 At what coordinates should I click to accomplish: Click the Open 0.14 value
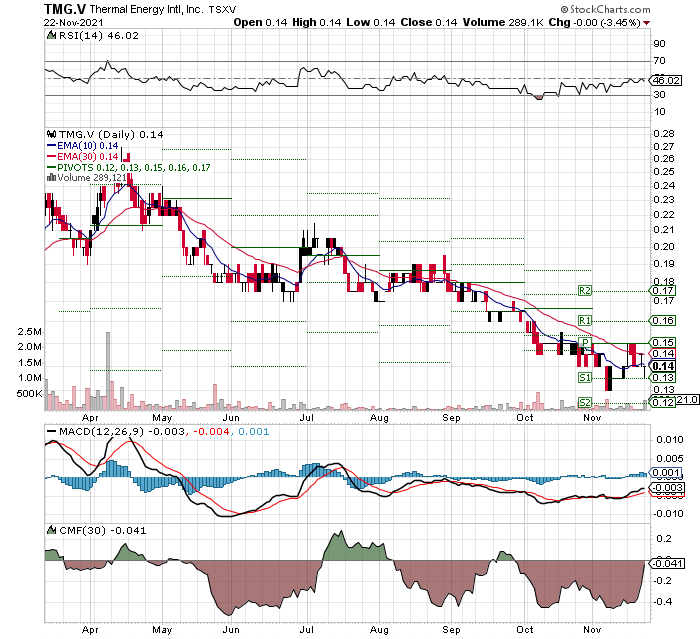(260, 22)
